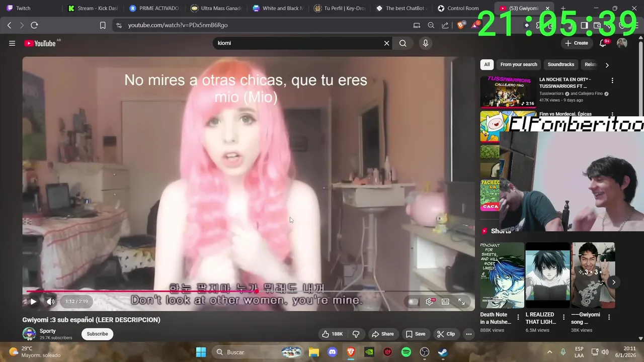Image resolution: width=644 pixels, height=362 pixels.
Task: Play the paused video
Action: (x=33, y=302)
